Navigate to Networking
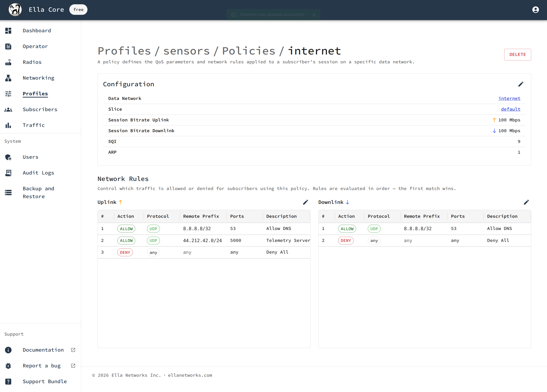The height and width of the screenshot is (392, 547). [38, 78]
